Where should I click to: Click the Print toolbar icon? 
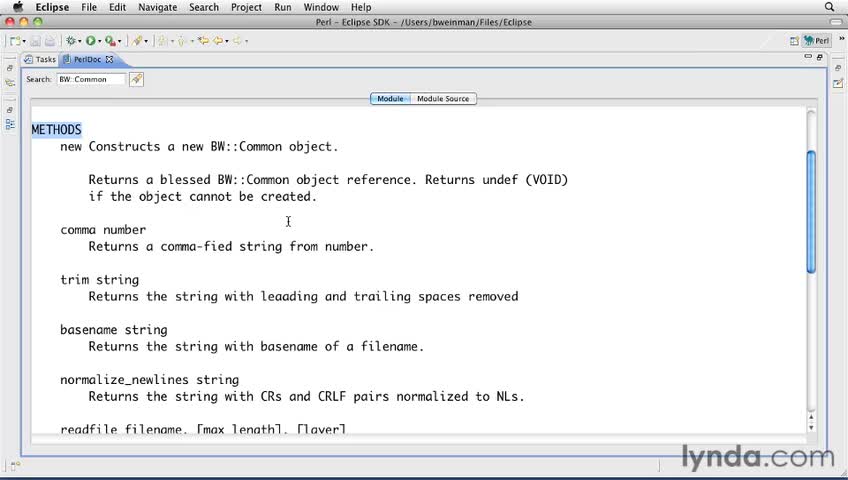(x=50, y=41)
